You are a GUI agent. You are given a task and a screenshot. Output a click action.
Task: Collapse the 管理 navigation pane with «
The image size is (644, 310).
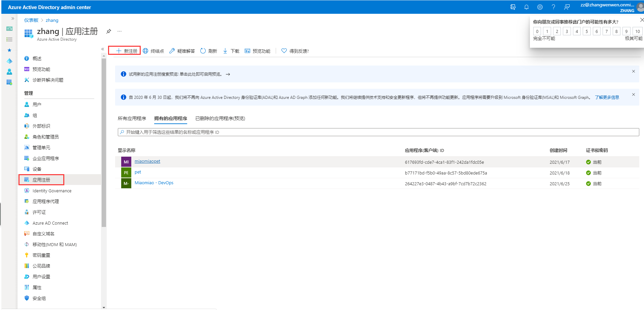103,49
